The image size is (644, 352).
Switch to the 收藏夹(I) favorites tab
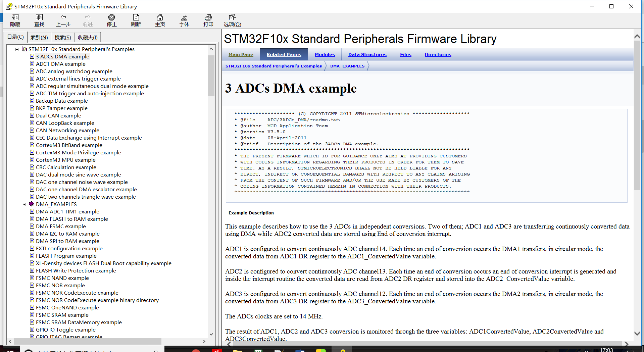88,37
